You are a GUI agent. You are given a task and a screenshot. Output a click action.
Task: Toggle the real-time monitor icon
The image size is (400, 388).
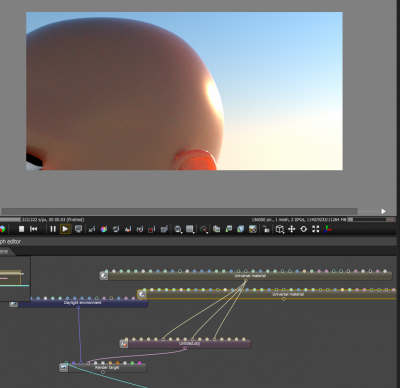78,229
